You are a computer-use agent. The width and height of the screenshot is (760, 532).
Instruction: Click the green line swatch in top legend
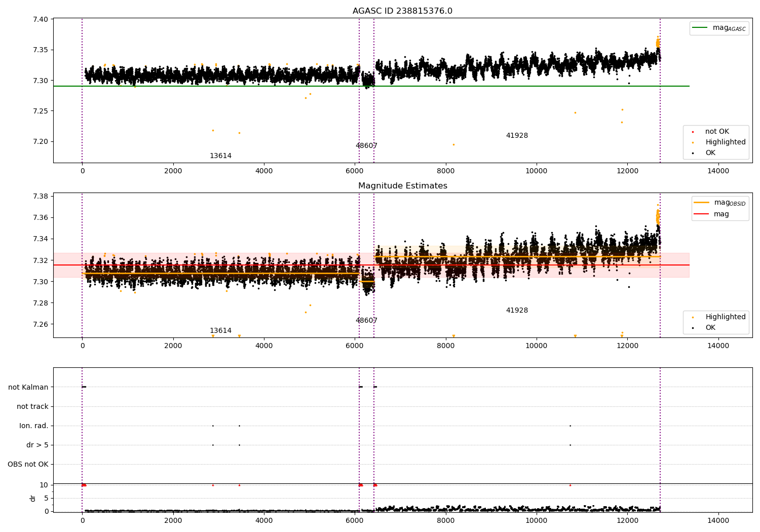[700, 28]
